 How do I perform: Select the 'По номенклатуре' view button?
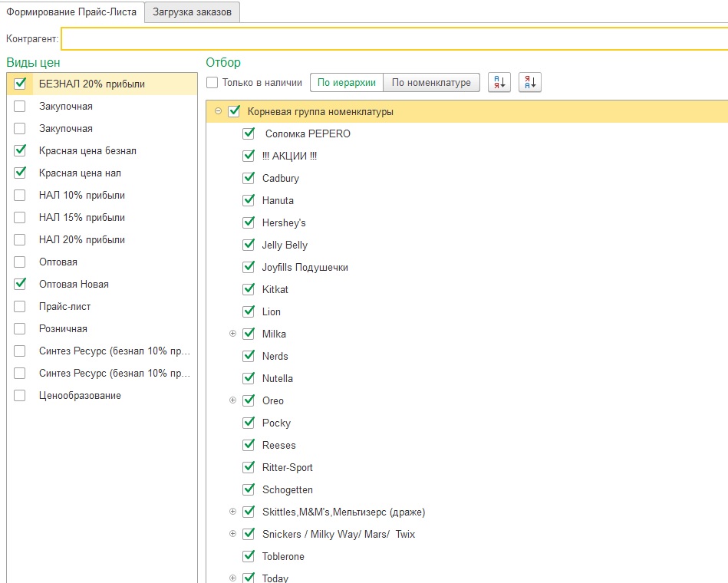(x=431, y=83)
